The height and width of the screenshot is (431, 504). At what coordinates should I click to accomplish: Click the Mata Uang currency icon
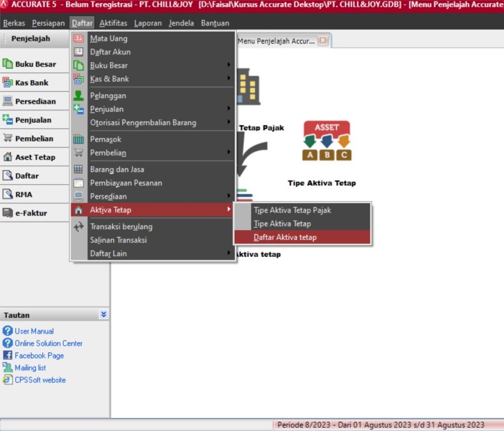coord(78,38)
